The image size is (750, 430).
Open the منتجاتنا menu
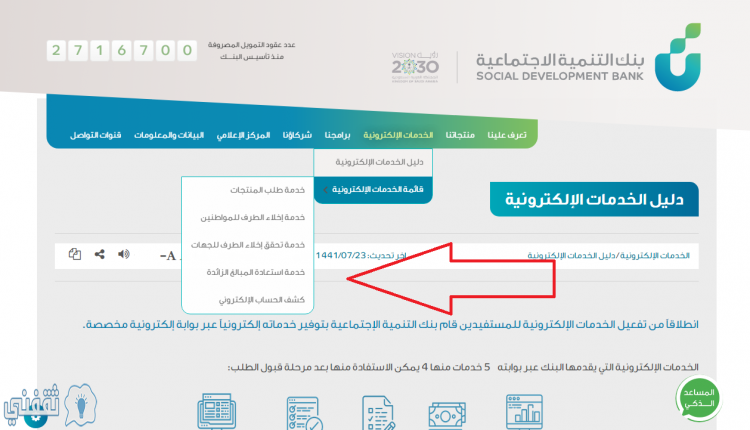460,135
